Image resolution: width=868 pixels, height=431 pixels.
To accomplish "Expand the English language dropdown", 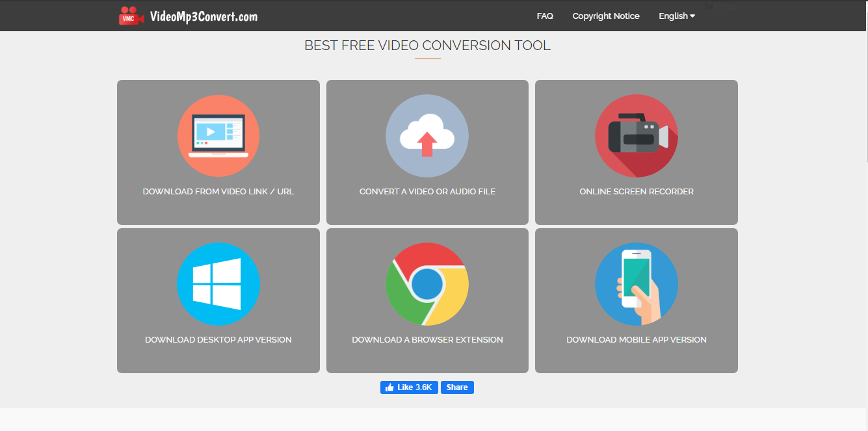I will click(677, 16).
